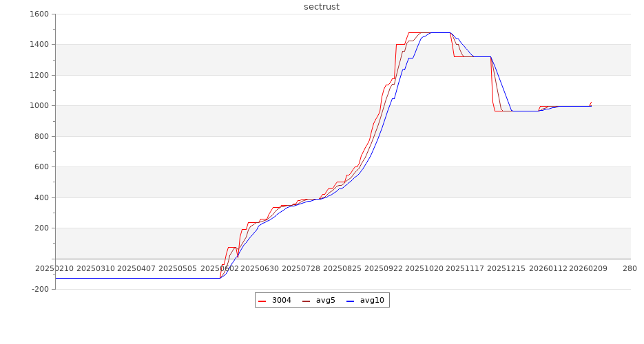Select the 20250602 x-axis date label
The height and width of the screenshot is (344, 644).
coord(219,268)
